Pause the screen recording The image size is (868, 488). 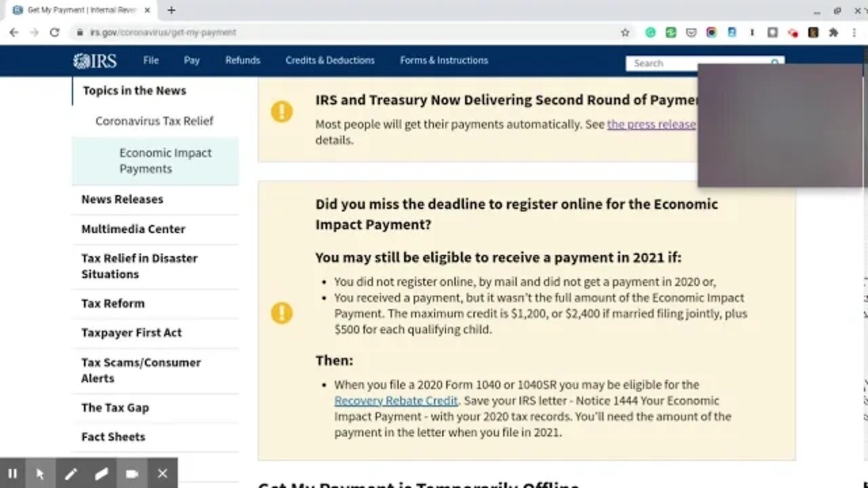12,474
